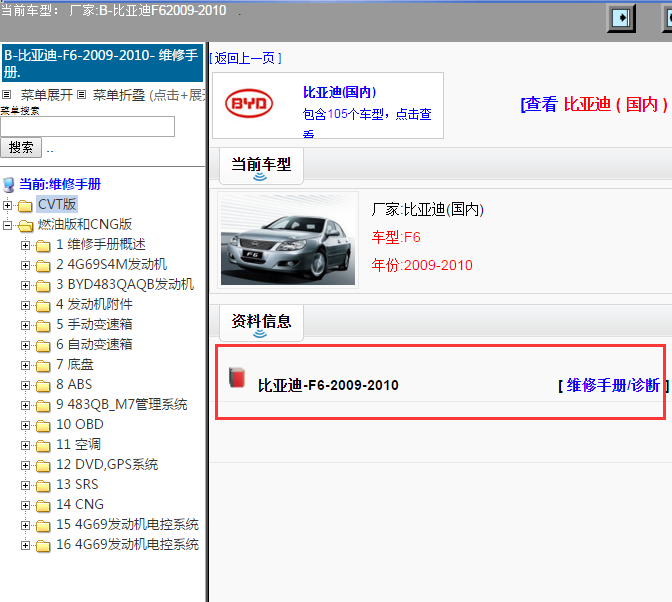Select the 11 空调 label
Screen dimensions: 672x602
click(78, 445)
